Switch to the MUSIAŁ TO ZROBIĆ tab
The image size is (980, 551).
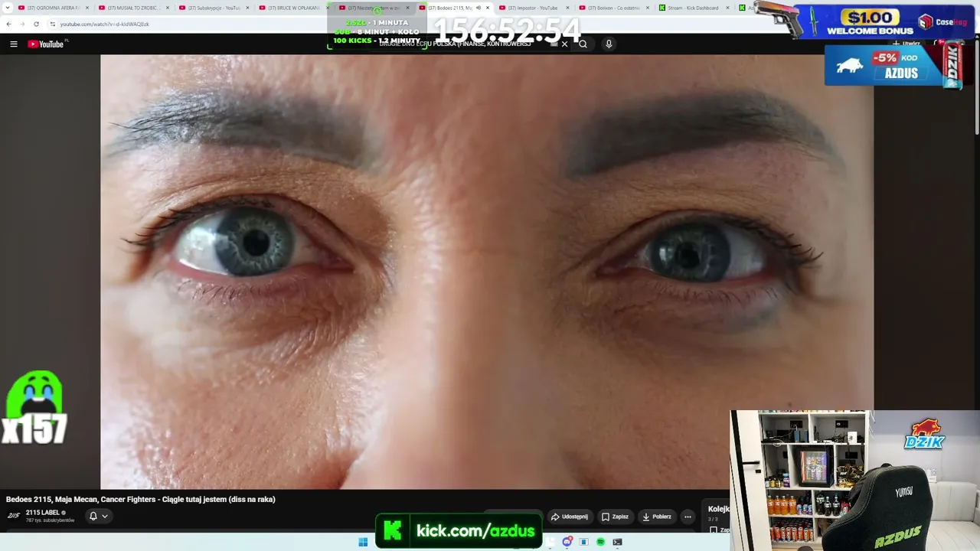click(x=134, y=8)
